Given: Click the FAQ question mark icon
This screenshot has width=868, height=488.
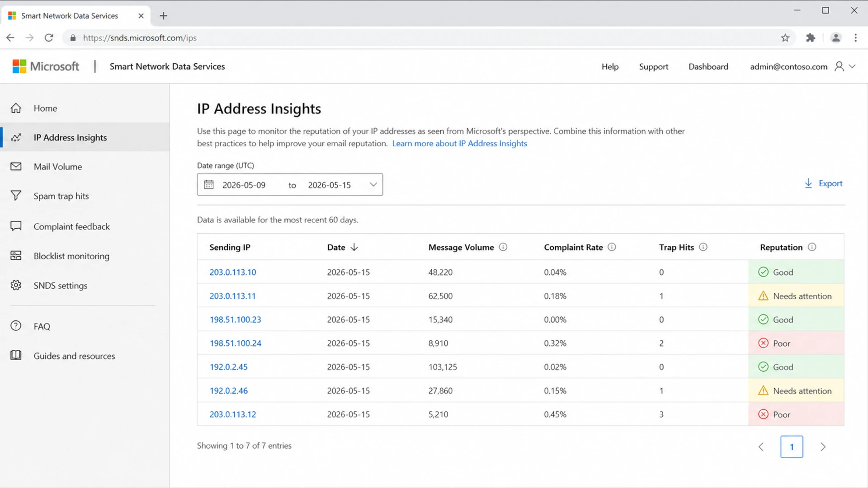Looking at the screenshot, I should point(16,326).
